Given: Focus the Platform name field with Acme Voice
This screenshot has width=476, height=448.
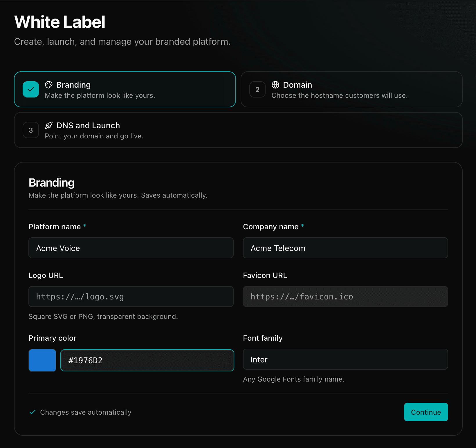Looking at the screenshot, I should (131, 248).
